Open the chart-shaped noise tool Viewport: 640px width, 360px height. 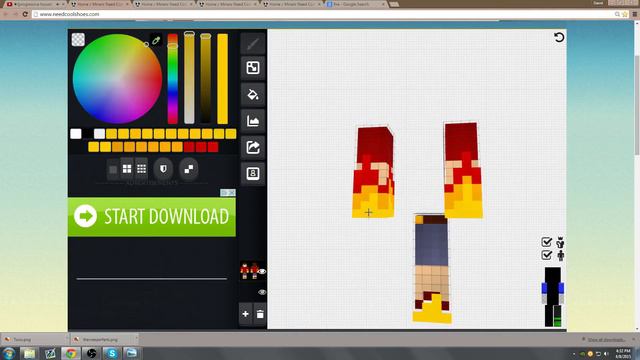253,121
